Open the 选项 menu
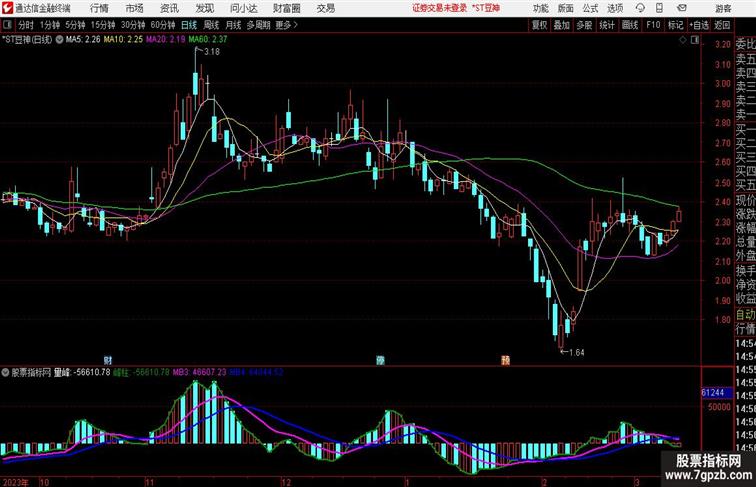The height and width of the screenshot is (487, 756). click(615, 8)
